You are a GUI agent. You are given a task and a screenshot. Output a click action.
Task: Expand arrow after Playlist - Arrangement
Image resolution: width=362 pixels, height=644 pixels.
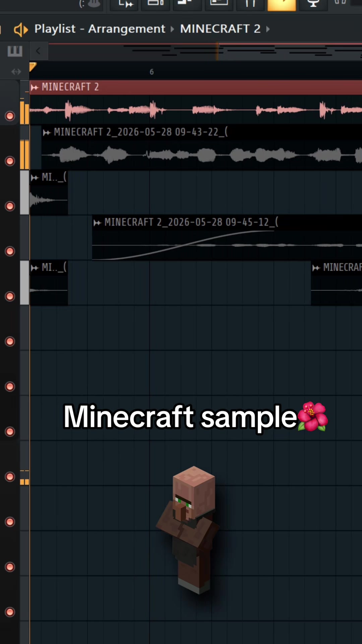pos(172,29)
